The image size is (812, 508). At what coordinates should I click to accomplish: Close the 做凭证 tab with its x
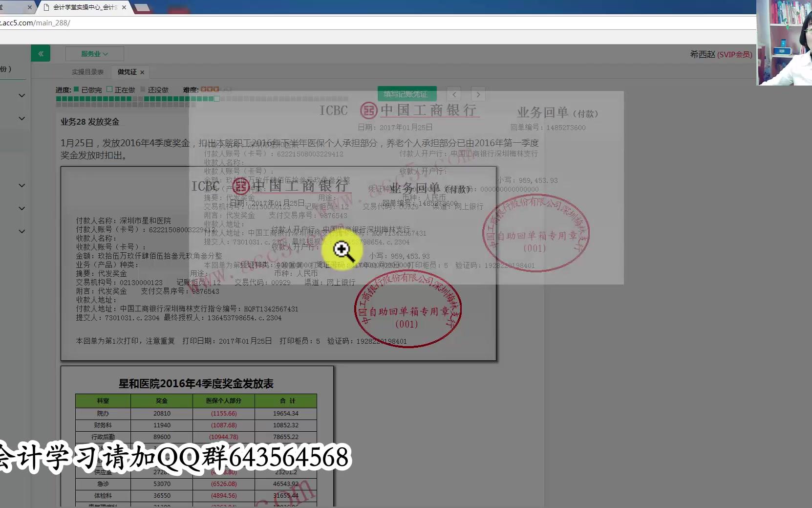click(x=142, y=72)
